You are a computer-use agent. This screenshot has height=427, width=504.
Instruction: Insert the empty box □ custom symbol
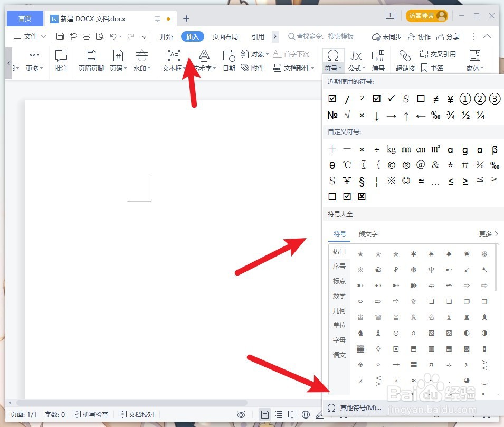point(332,196)
